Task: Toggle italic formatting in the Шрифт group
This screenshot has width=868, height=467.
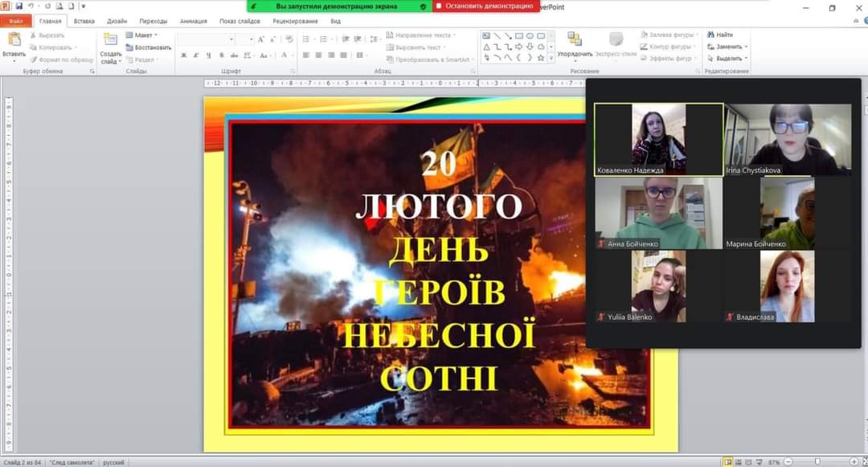Action: pos(196,55)
